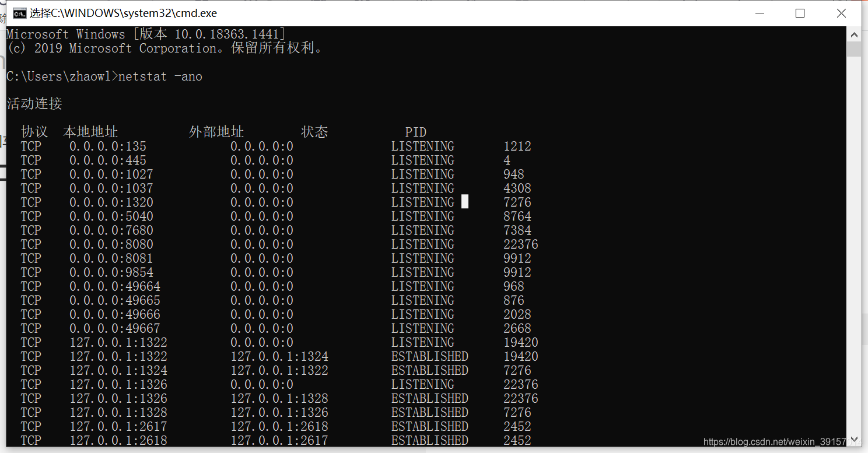Click the vertical scrollbar thumb
Image resolution: width=868 pixels, height=453 pixels.
(854, 49)
